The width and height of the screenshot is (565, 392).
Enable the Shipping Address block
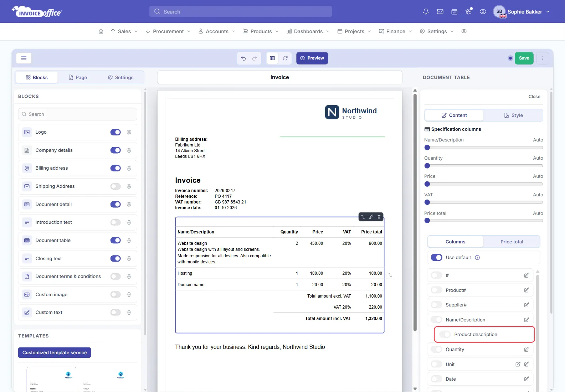(115, 186)
